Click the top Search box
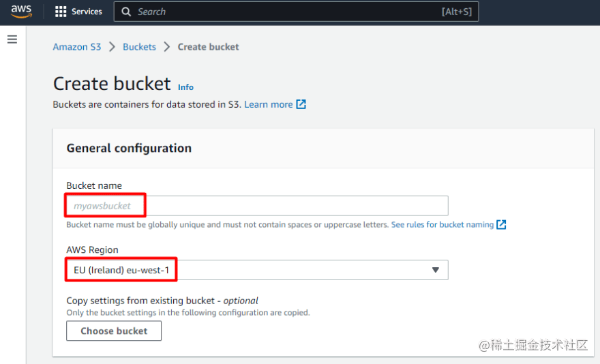The height and width of the screenshot is (364, 600). coord(286,12)
